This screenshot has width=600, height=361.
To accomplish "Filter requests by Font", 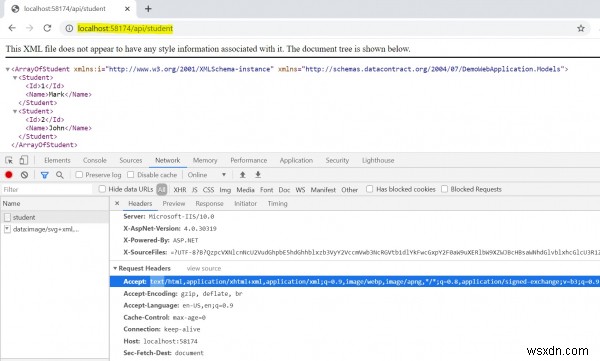I will 267,189.
